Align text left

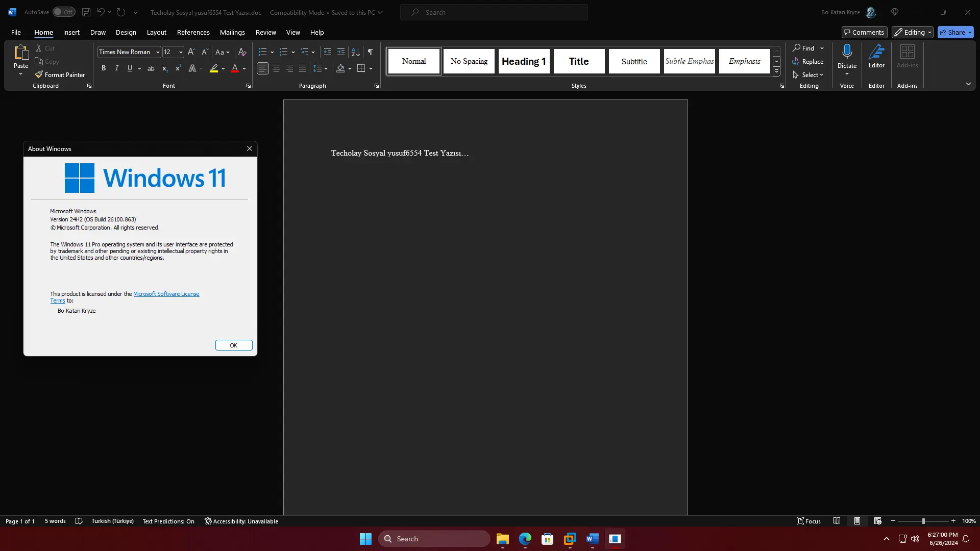click(x=263, y=68)
